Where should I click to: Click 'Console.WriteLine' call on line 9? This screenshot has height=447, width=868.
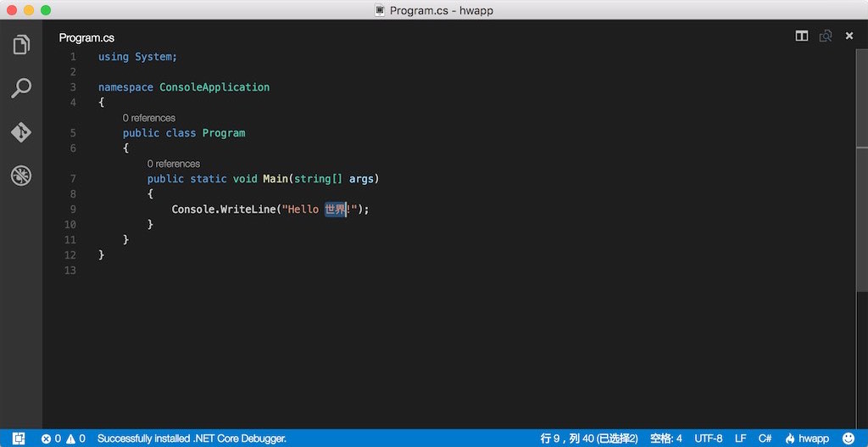point(224,210)
